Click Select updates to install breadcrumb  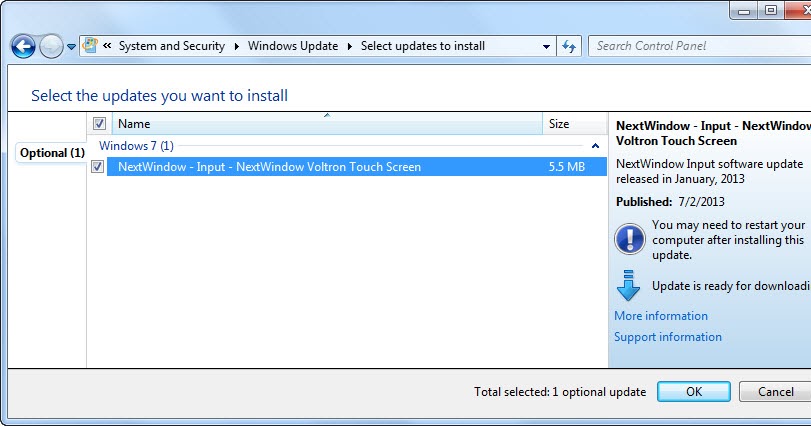click(423, 46)
